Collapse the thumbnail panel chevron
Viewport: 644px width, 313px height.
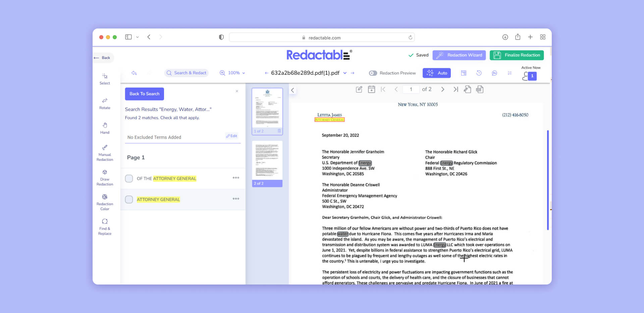coord(292,90)
